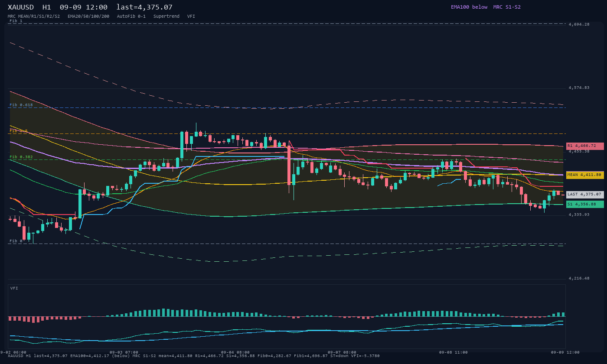Click the 09-03 07:00 time axis label
607x364 pixels.
click(124, 352)
